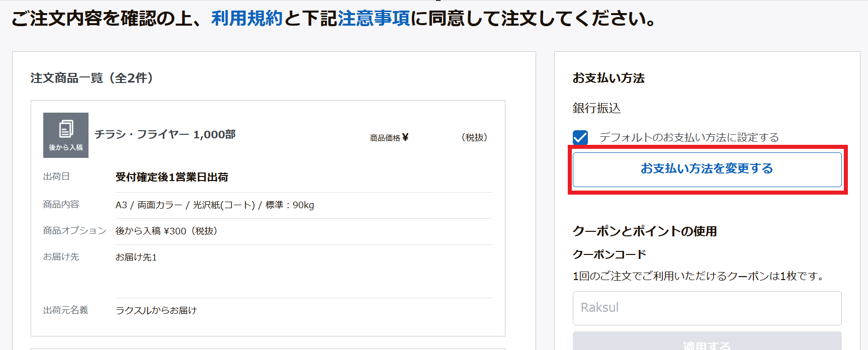Click the A3 両面カラー product spec line
Image resolution: width=868 pixels, height=350 pixels.
tap(215, 205)
